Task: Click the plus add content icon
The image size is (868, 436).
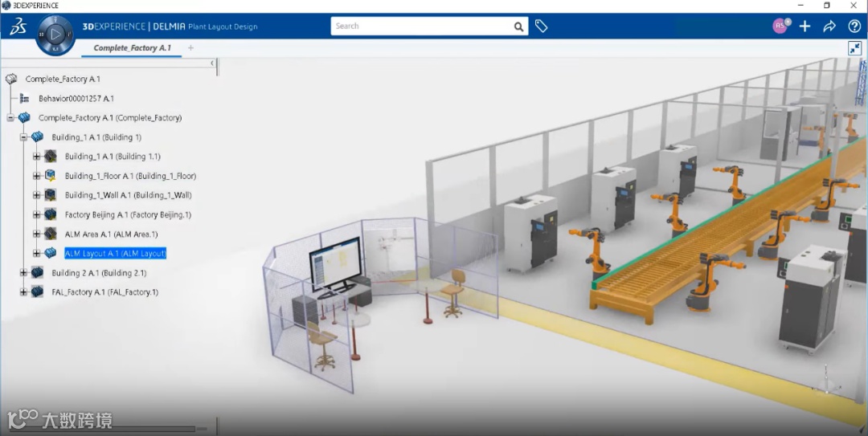Action: coord(805,26)
